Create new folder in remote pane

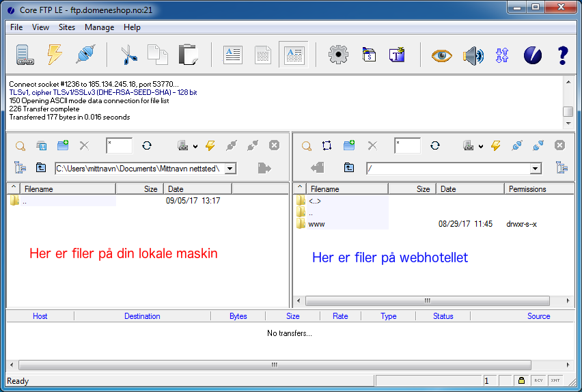pyautogui.click(x=349, y=145)
